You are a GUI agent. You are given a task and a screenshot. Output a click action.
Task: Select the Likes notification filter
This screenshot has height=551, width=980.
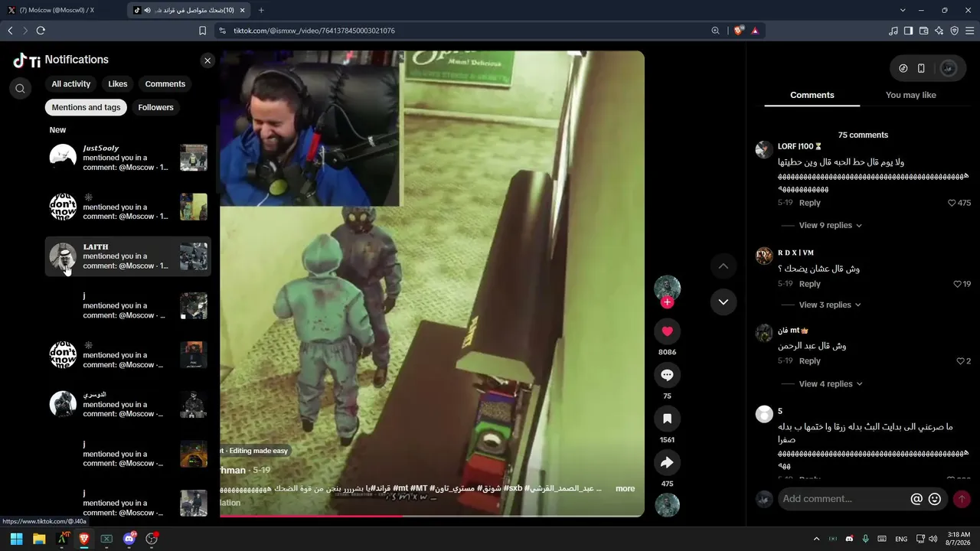pos(118,84)
